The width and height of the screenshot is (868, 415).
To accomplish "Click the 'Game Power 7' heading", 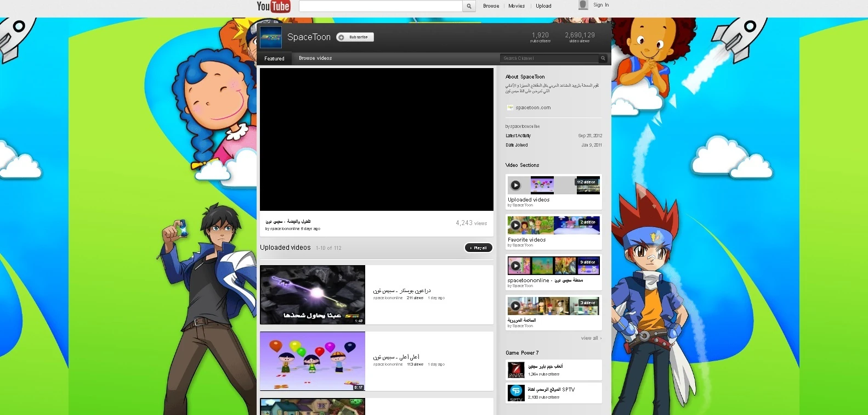I will pyautogui.click(x=522, y=353).
